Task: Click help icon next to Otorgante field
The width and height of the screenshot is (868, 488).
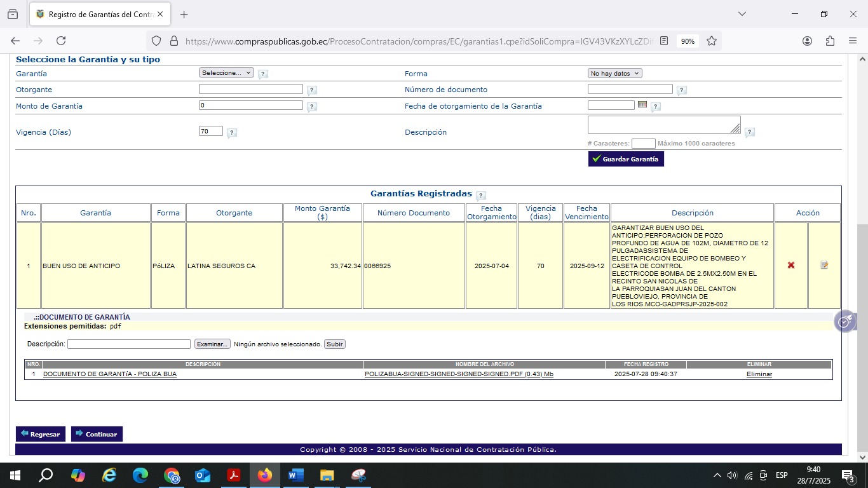Action: tap(312, 90)
